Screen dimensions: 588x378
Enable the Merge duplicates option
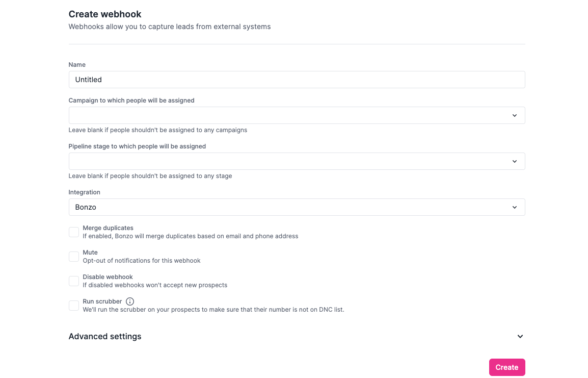73,232
